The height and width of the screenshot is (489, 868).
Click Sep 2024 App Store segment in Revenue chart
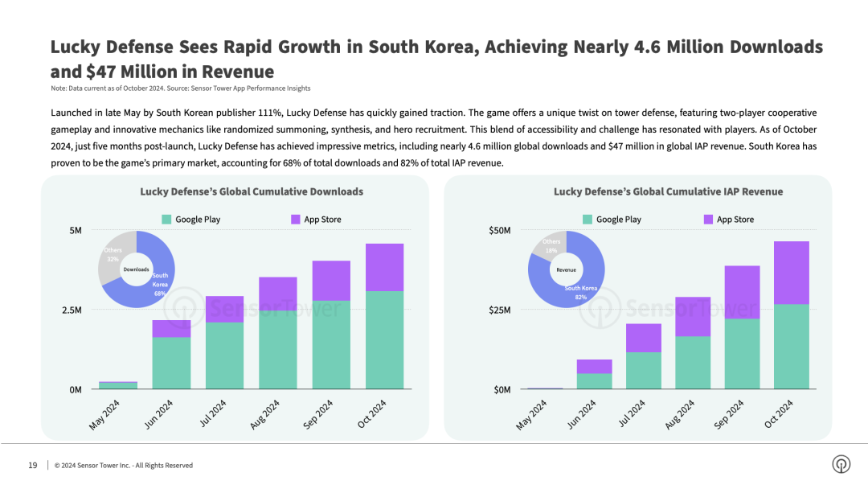coord(742,293)
